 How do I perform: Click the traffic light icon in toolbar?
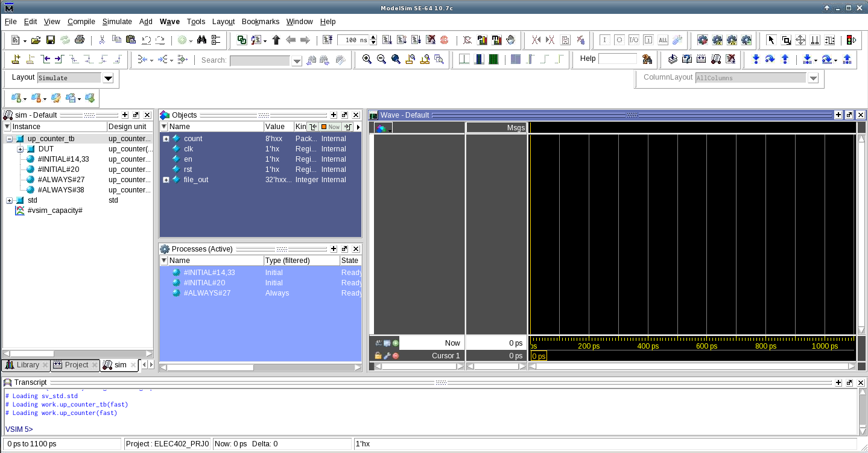tap(852, 40)
